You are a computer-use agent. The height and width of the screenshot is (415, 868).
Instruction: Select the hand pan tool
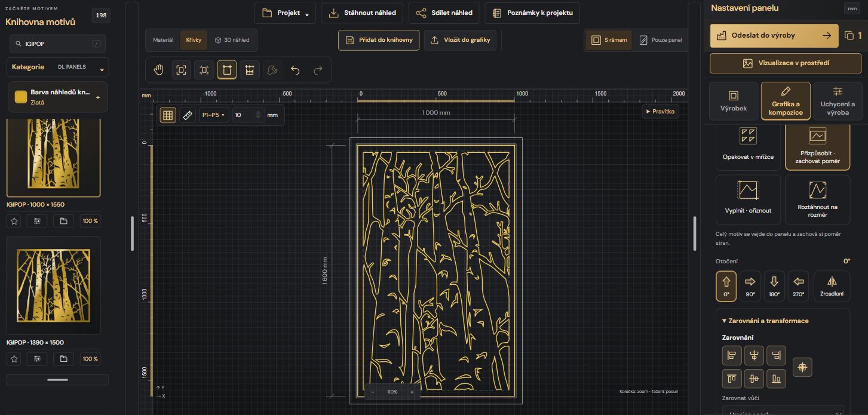[x=158, y=70]
